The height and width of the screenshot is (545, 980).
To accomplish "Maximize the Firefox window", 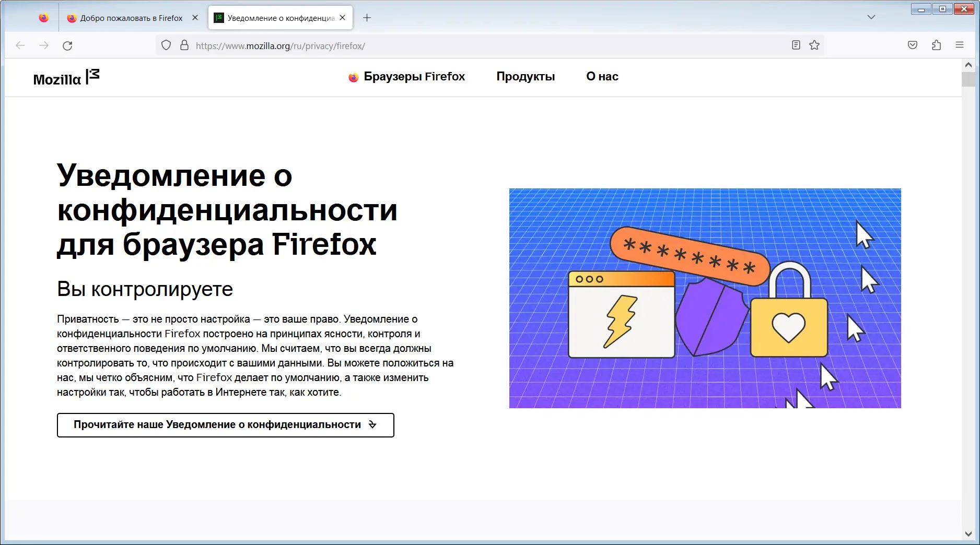I will (x=942, y=9).
